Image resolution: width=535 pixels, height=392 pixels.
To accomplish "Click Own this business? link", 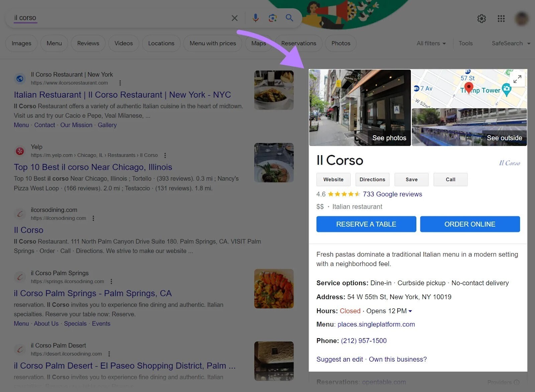I will pos(398,360).
